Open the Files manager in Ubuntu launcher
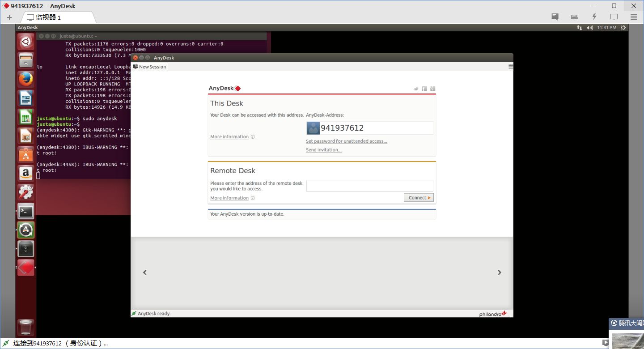Viewport: 644px width, 349px height. point(26,60)
